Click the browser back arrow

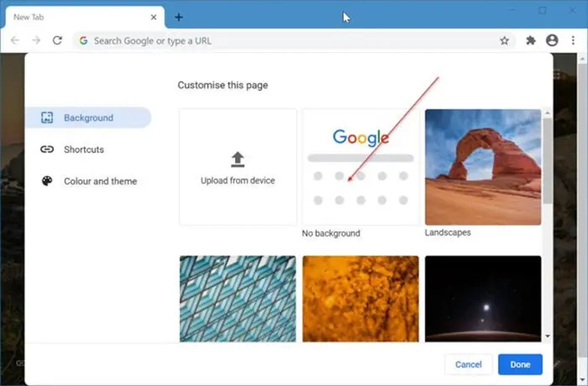(14, 40)
